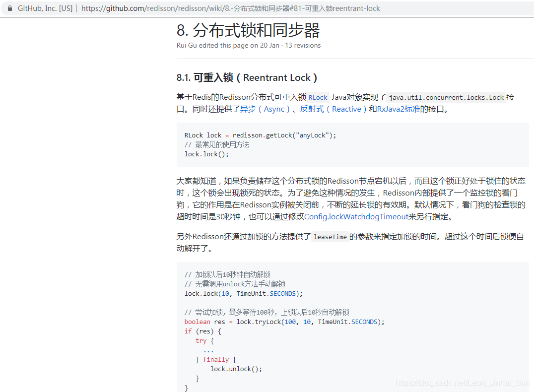
Task: Click the lock.lock(); code line
Action: 207,154
